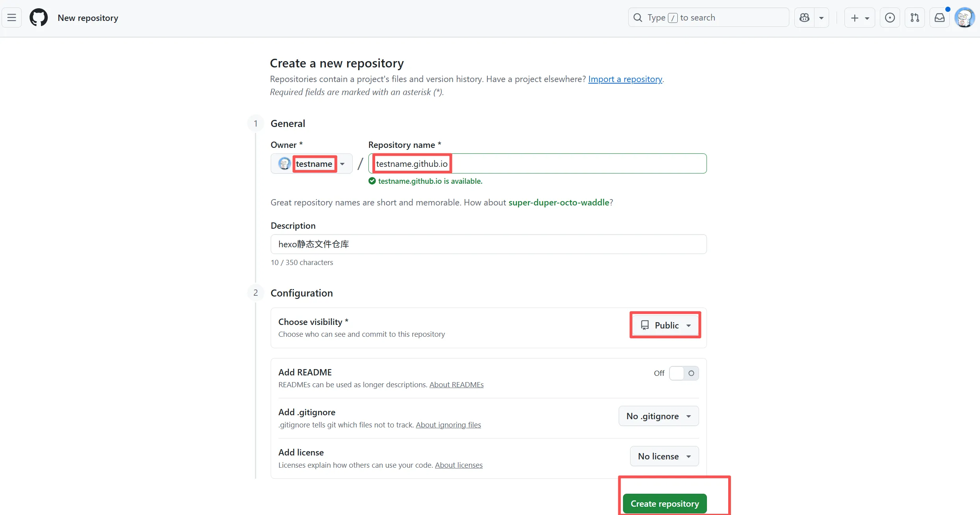Click the user profile avatar

pos(964,18)
